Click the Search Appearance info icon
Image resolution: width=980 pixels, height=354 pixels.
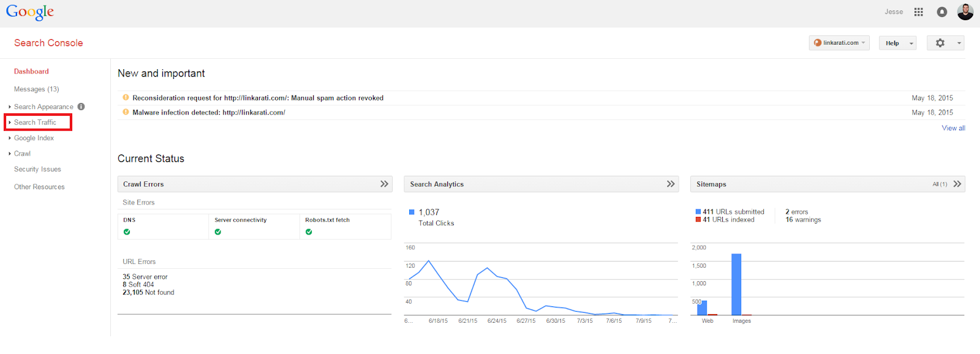(x=81, y=107)
